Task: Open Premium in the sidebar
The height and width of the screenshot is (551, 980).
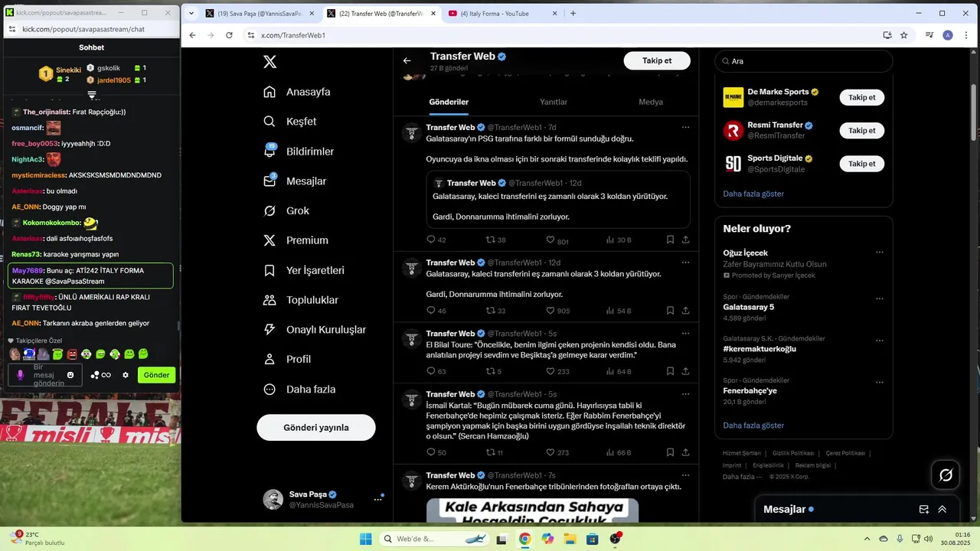Action: pos(295,240)
